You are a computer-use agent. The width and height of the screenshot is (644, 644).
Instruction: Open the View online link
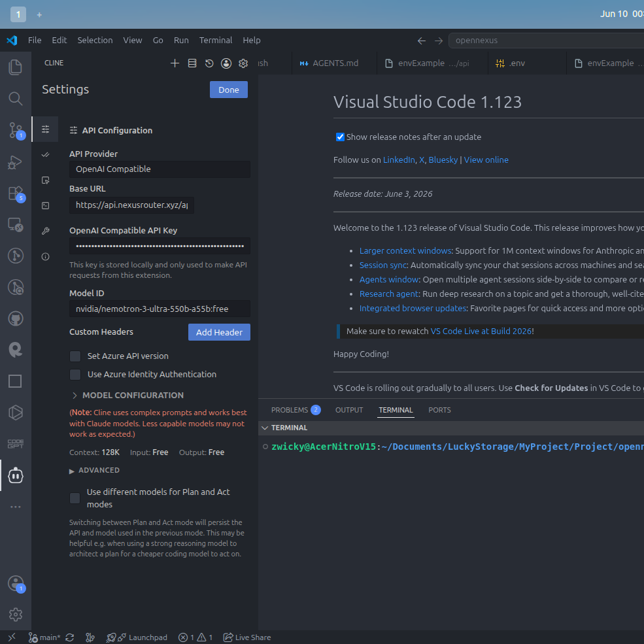tap(486, 160)
